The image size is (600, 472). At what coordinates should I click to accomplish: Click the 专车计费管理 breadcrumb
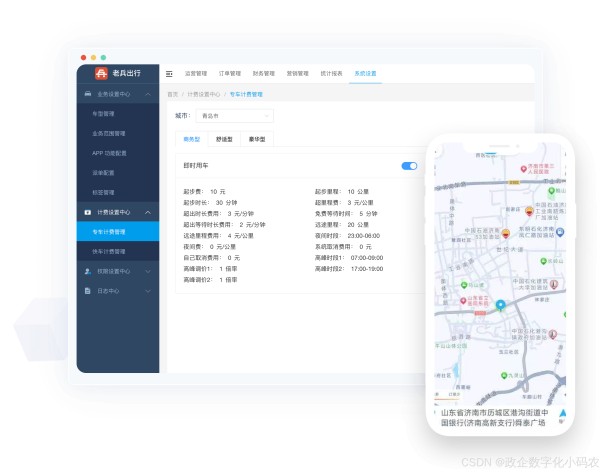click(x=246, y=94)
